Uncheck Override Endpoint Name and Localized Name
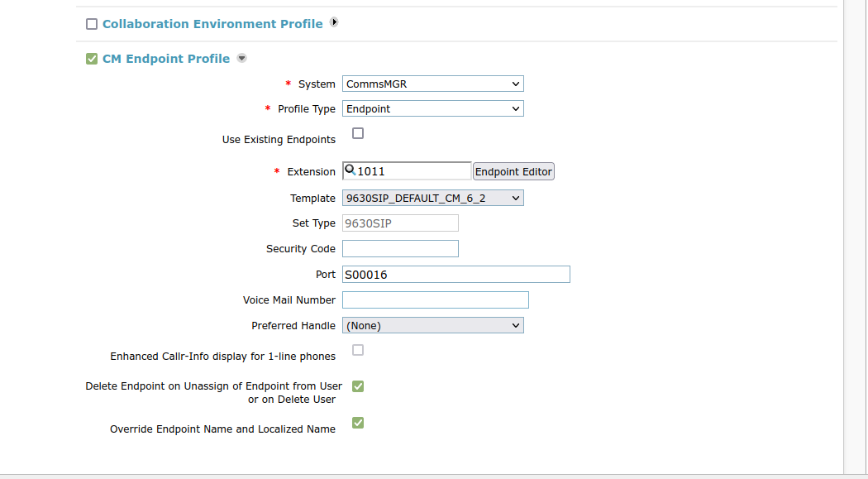This screenshot has width=868, height=479. (x=358, y=423)
